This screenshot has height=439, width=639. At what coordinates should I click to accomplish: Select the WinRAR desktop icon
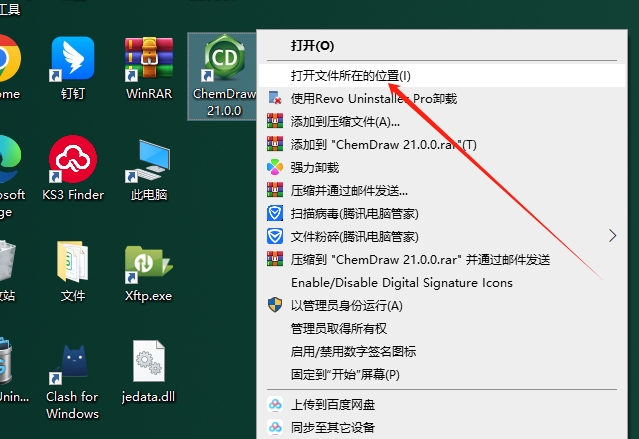click(x=149, y=68)
